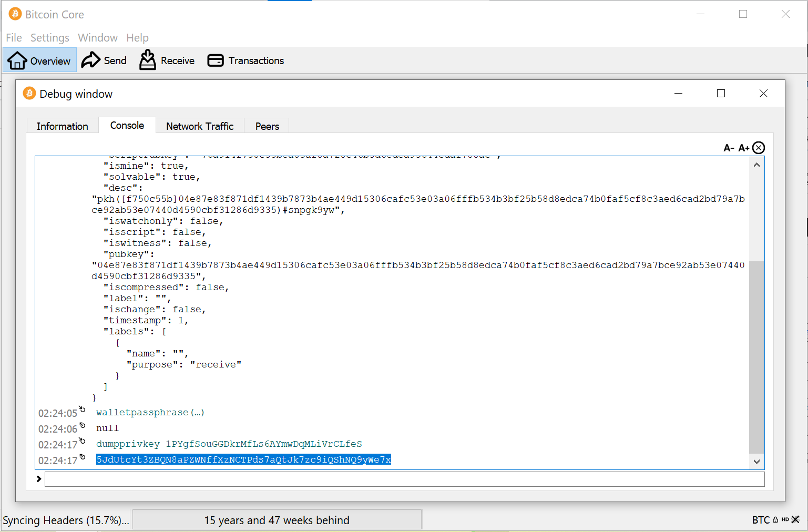808x532 pixels.
Task: Click the null response line
Action: click(107, 428)
